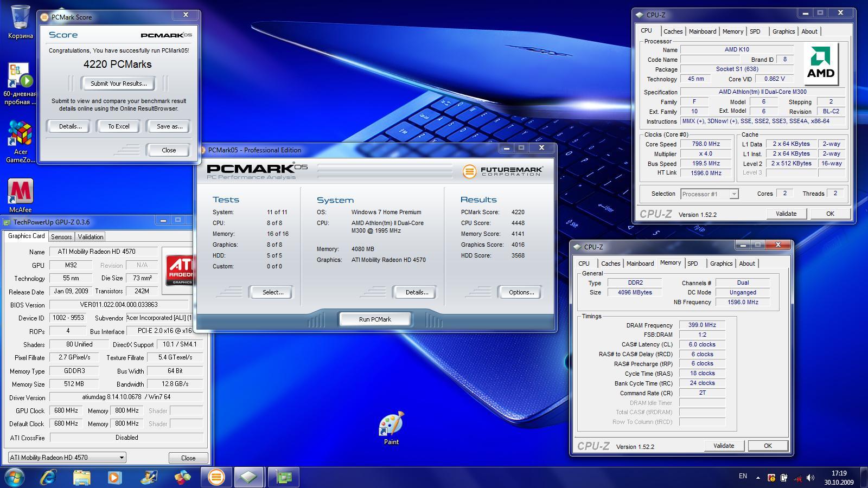
Task: Open SPD tab in upper CPU-Z
Action: 755,31
